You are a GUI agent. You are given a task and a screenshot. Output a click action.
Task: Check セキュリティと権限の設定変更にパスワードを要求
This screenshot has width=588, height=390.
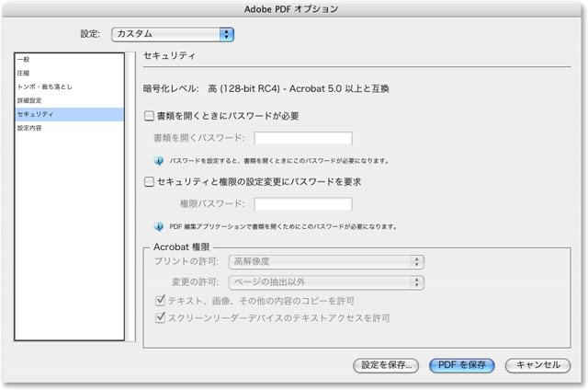150,182
